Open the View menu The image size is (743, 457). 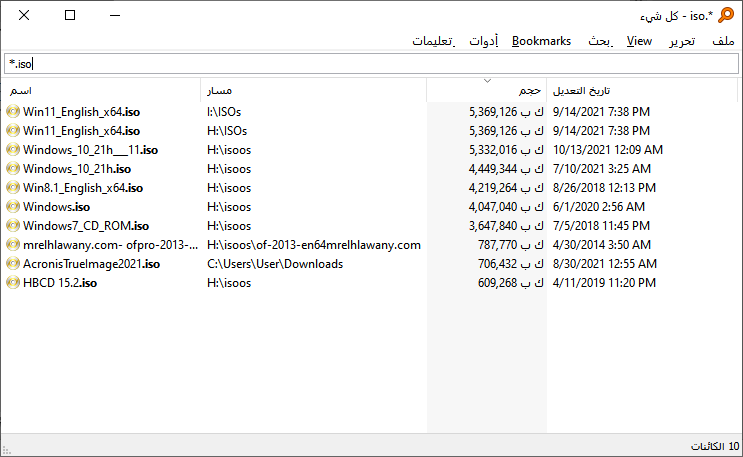639,41
